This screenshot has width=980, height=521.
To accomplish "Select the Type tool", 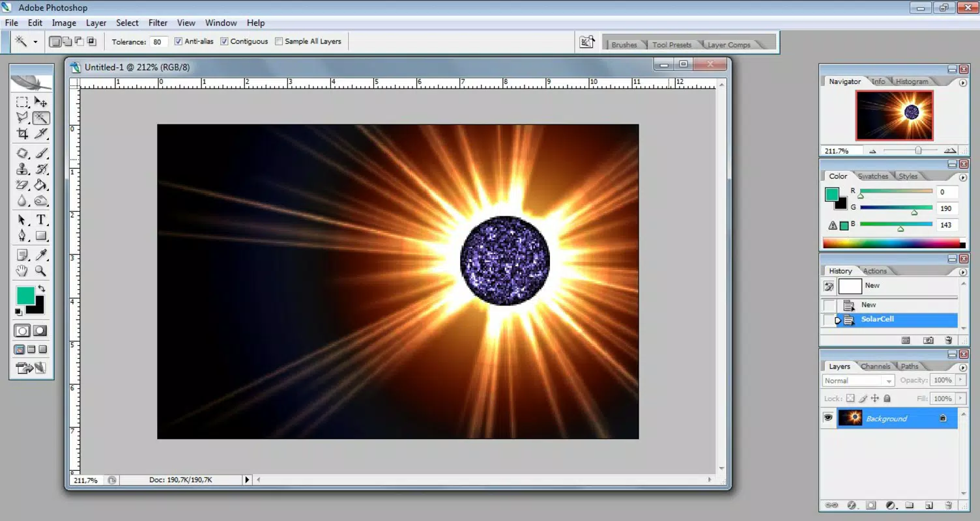I will point(40,220).
